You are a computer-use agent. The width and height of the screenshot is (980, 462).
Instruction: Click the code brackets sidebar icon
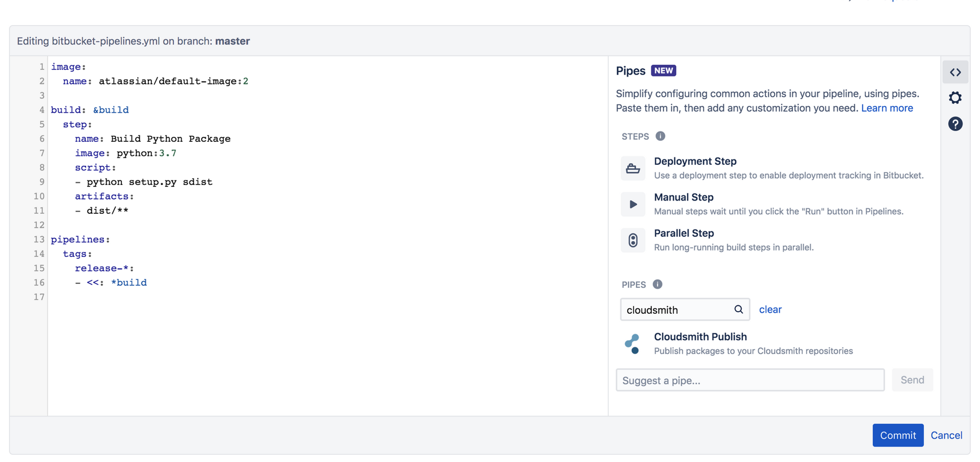(955, 72)
